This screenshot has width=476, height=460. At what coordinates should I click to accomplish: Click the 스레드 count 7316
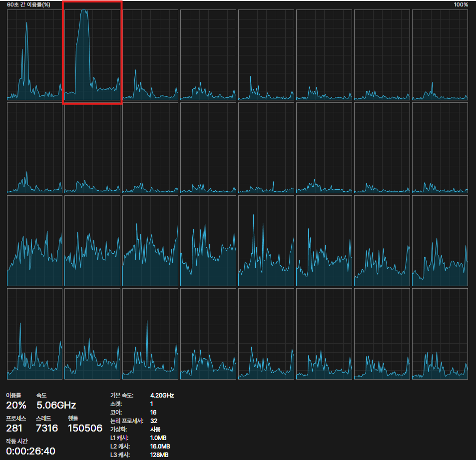47,428
